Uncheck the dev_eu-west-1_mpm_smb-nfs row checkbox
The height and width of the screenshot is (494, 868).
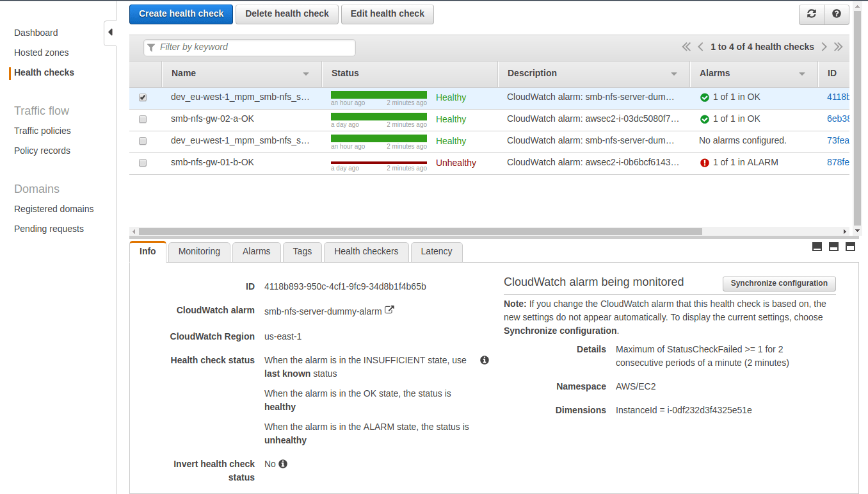coord(143,97)
